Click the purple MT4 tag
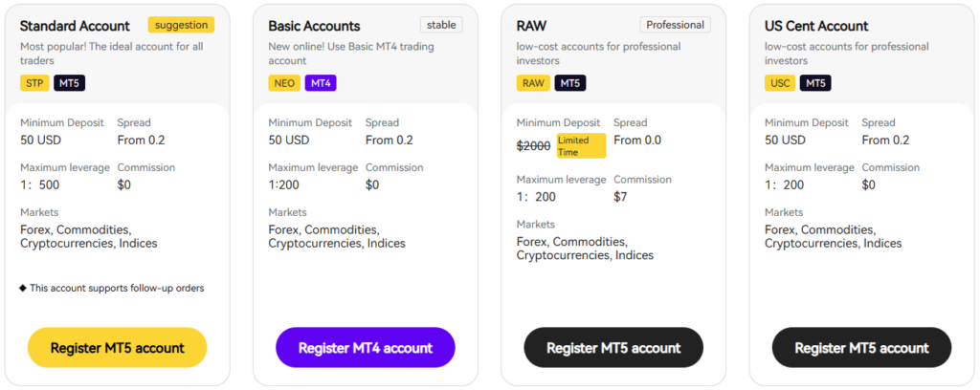Viewport: 980px width, 390px height. [x=321, y=83]
